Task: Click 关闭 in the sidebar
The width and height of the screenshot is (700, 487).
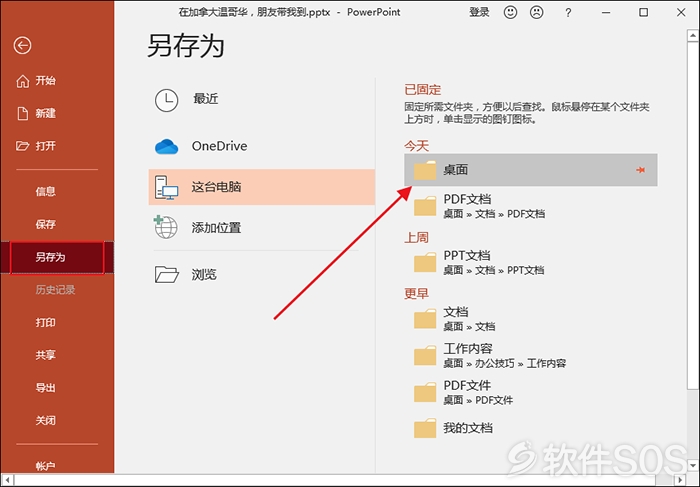Action: (x=46, y=420)
